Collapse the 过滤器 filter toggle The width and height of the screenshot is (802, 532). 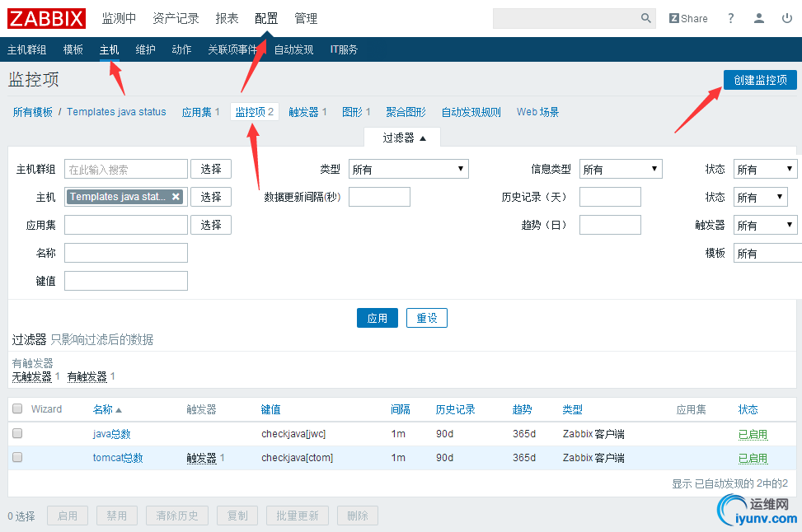click(x=402, y=138)
